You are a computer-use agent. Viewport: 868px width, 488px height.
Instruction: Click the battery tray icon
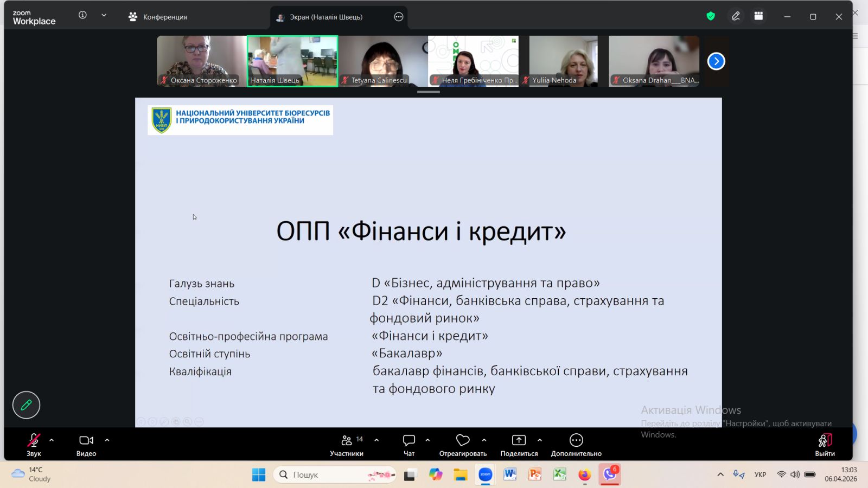pos(810,474)
